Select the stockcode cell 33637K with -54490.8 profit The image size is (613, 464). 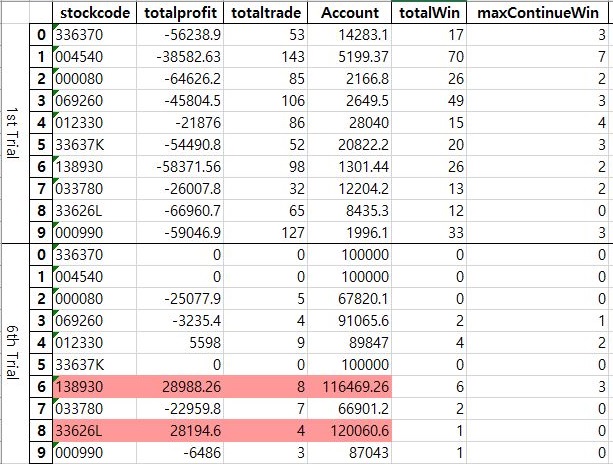pyautogui.click(x=94, y=145)
